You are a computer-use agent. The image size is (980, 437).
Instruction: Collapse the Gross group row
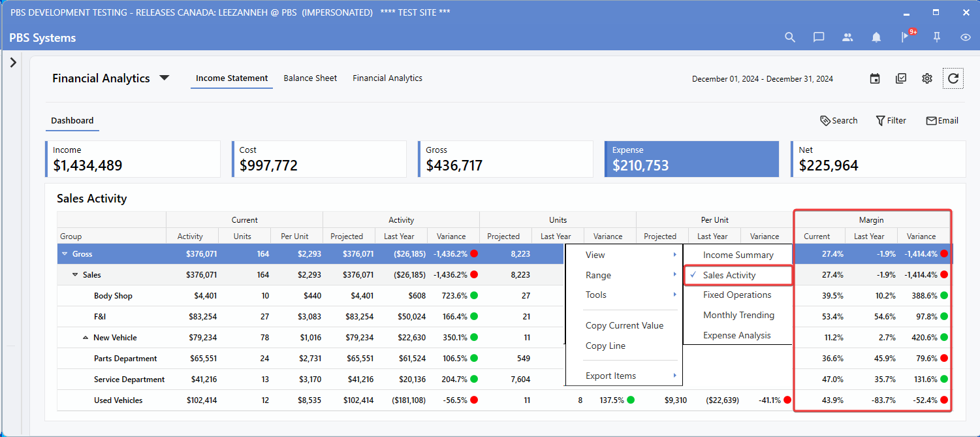coord(65,254)
